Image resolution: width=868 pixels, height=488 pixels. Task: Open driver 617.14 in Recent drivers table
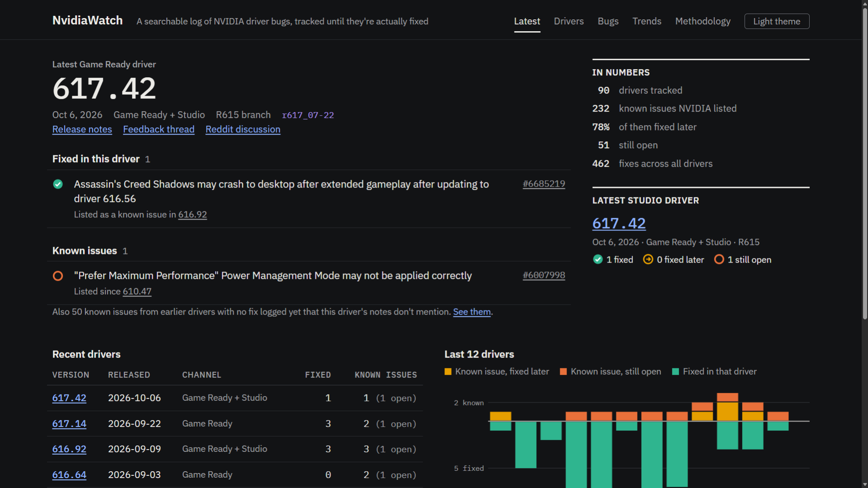pyautogui.click(x=69, y=424)
